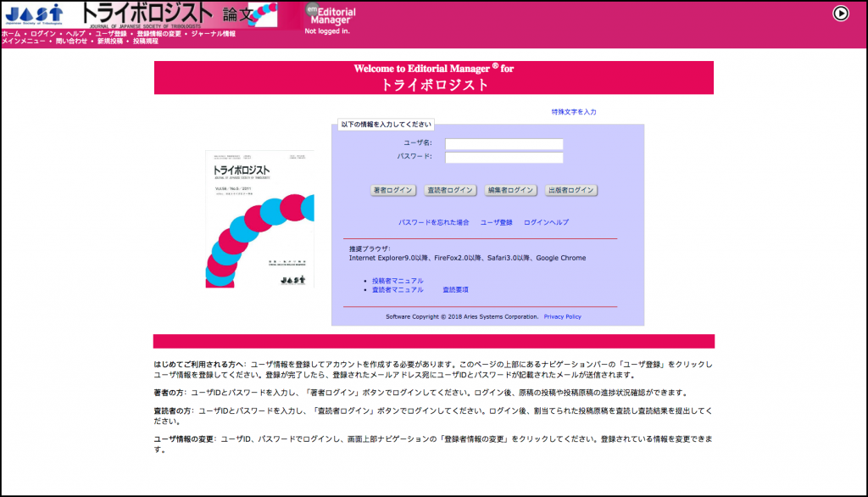Click the ユーザ情報の変更 paragraph heading
The height and width of the screenshot is (497, 868).
tap(185, 438)
